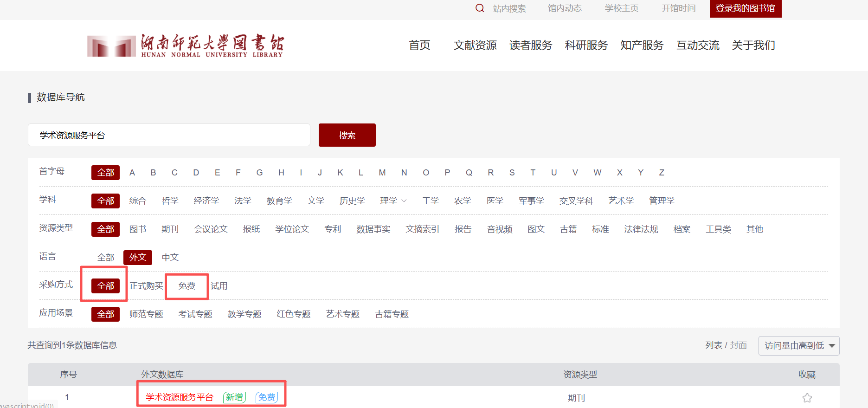Select 全部 in the 采购方式 row
The image size is (868, 408).
tap(106, 286)
